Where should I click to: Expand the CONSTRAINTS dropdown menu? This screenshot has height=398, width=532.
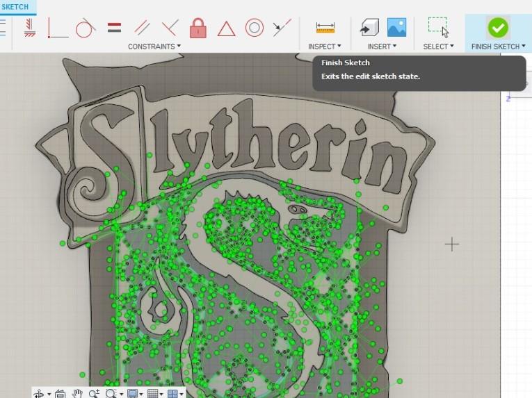[x=154, y=47]
